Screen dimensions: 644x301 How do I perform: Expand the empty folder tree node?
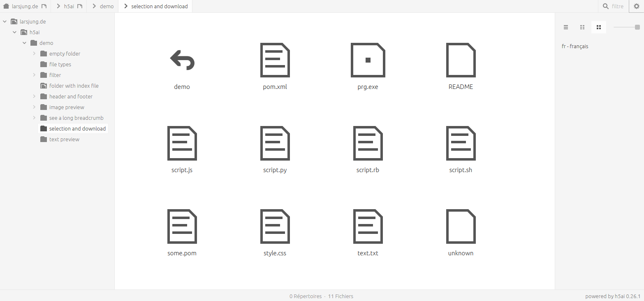pyautogui.click(x=35, y=54)
